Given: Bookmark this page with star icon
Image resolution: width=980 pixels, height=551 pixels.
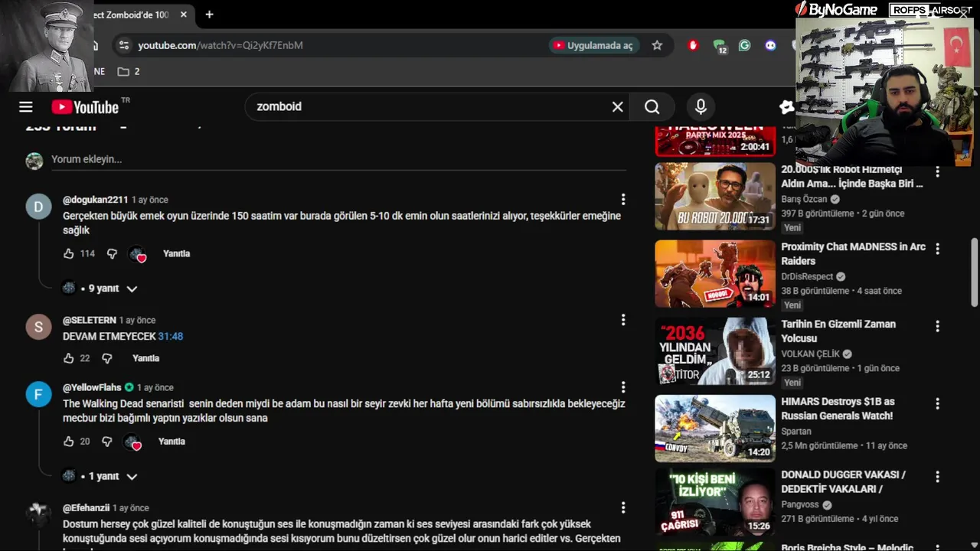Looking at the screenshot, I should click(657, 45).
